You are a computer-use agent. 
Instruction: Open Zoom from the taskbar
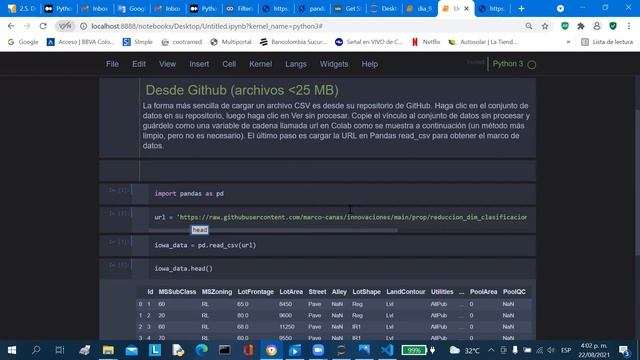click(x=318, y=350)
